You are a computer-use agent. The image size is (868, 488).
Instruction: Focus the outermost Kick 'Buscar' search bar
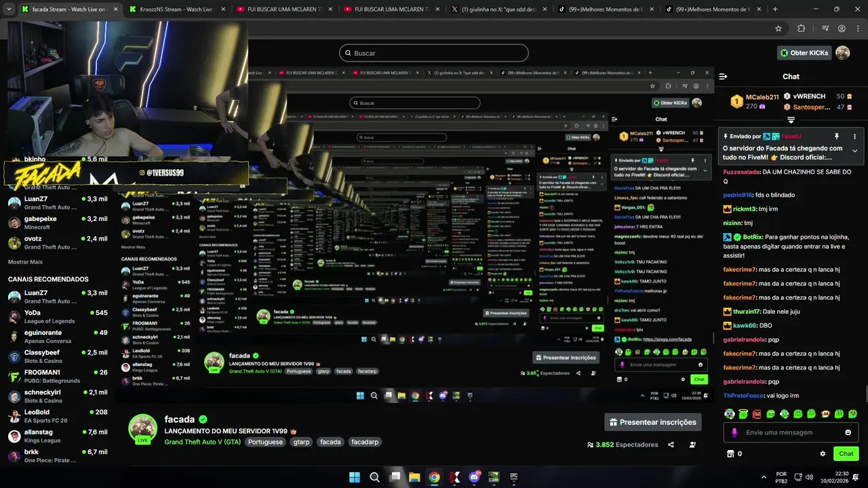(434, 53)
